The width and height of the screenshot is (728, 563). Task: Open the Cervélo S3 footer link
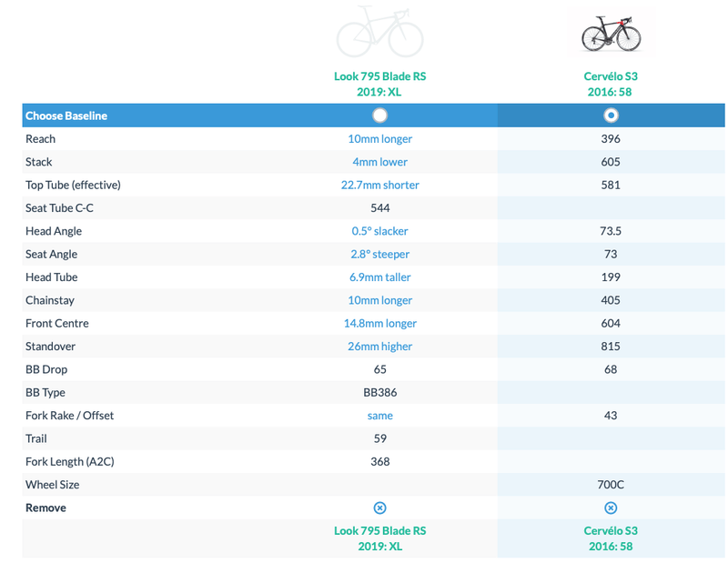pyautogui.click(x=611, y=538)
